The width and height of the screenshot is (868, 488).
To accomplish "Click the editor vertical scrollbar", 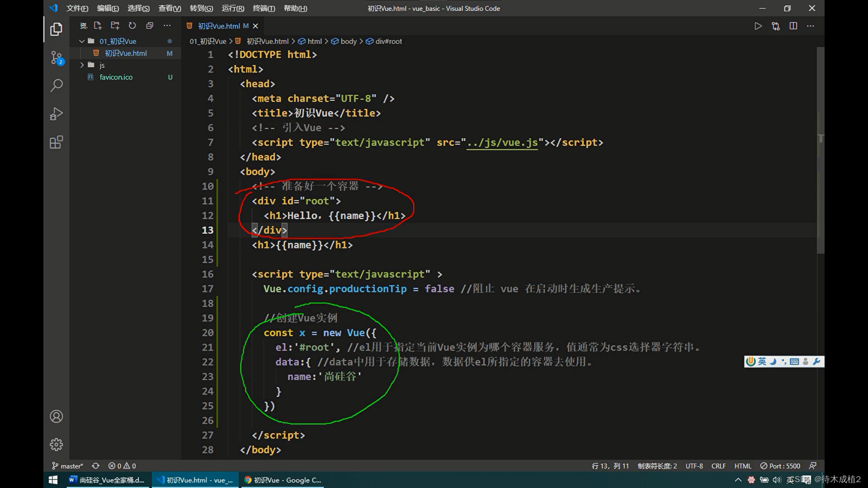I will (x=821, y=150).
